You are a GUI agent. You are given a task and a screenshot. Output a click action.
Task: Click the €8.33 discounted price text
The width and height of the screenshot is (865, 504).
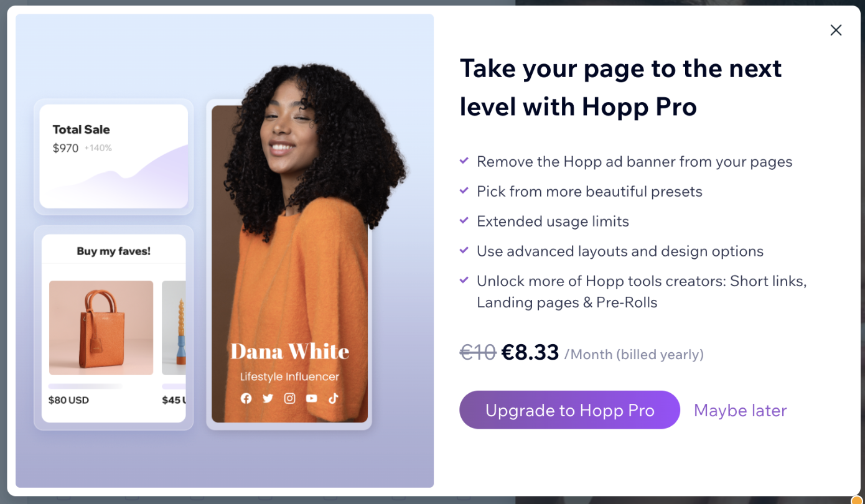click(x=530, y=352)
